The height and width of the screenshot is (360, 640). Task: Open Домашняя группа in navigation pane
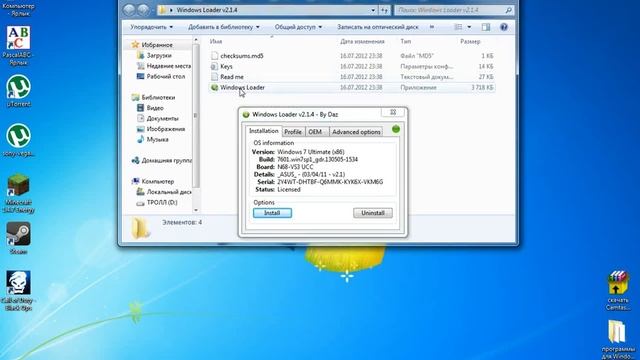(x=166, y=160)
